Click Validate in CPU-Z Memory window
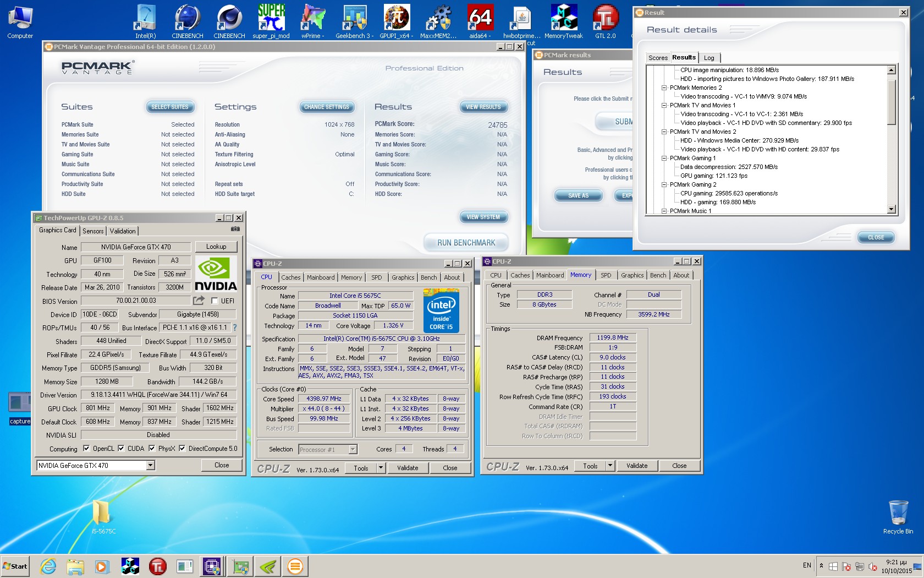 [x=637, y=465]
